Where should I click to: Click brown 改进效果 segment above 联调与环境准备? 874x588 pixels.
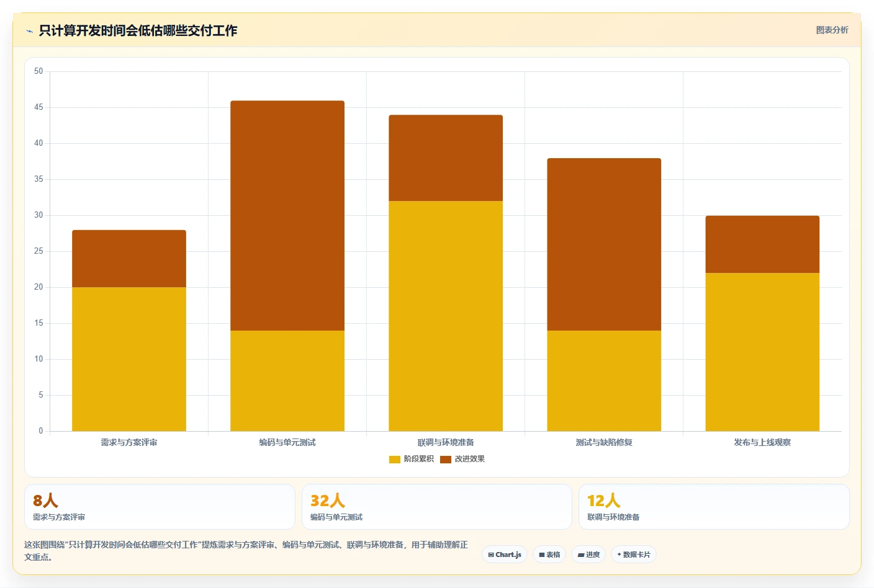tap(446, 158)
